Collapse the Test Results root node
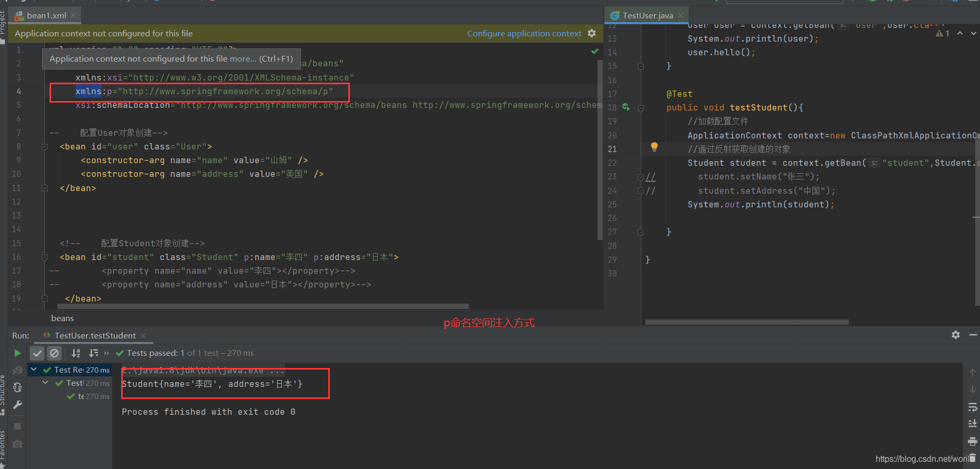Viewport: 980px width, 469px height. click(34, 370)
